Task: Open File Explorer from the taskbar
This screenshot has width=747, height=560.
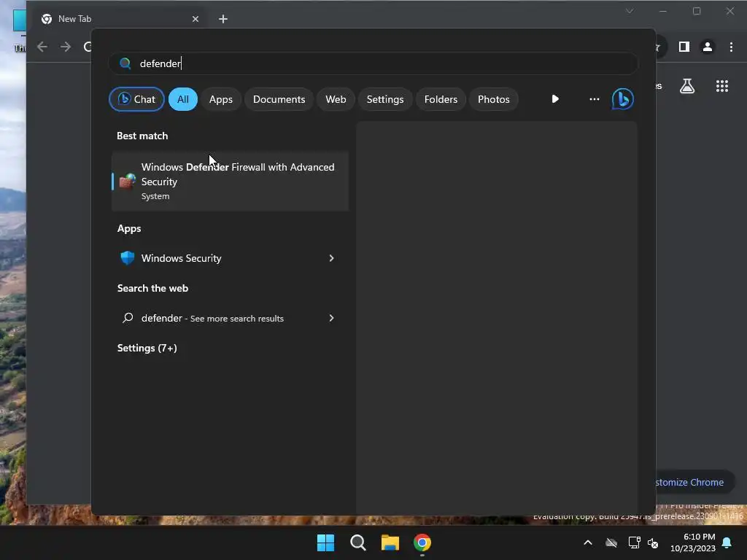Action: pos(390,542)
